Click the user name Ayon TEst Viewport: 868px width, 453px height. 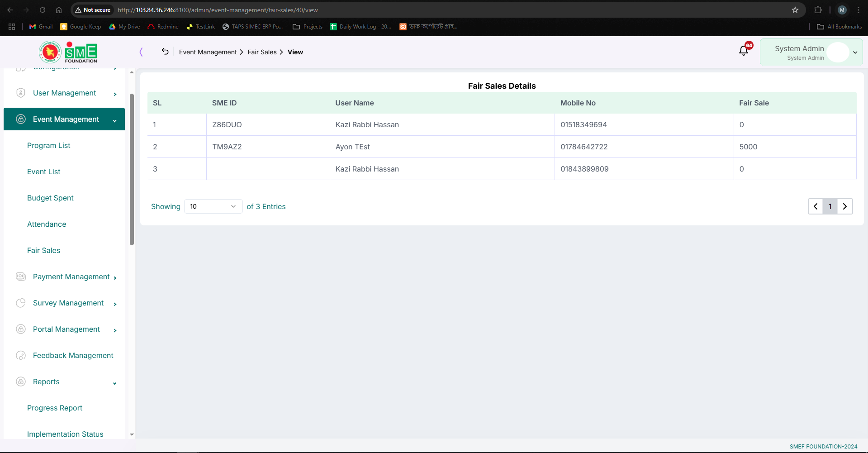click(x=352, y=147)
